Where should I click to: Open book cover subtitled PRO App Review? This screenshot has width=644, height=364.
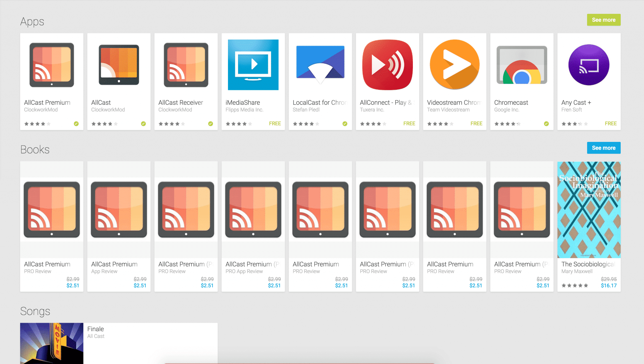pos(253,210)
